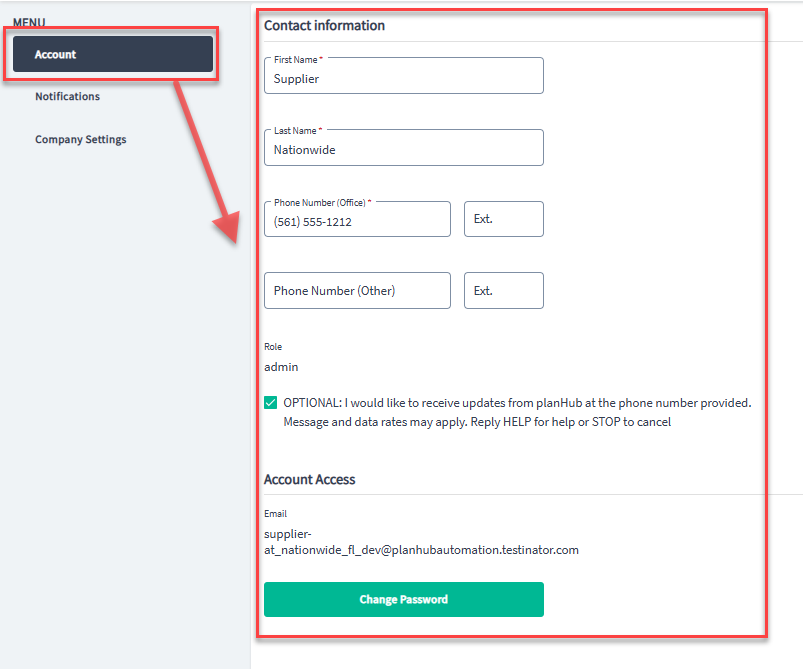Screen dimensions: 803x669
Task: Click the Account Access section heading
Action: pyautogui.click(x=310, y=479)
